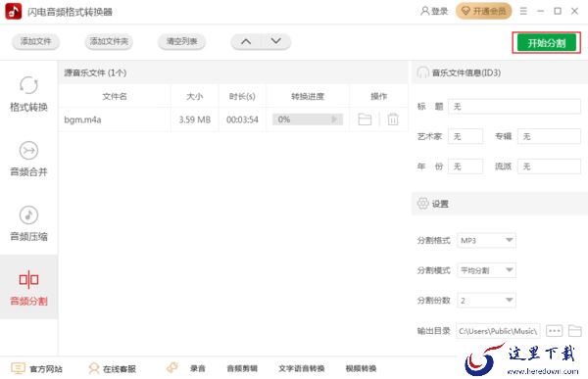Click the 流派 genre input field
Screen dimensions: 588x379
549,166
